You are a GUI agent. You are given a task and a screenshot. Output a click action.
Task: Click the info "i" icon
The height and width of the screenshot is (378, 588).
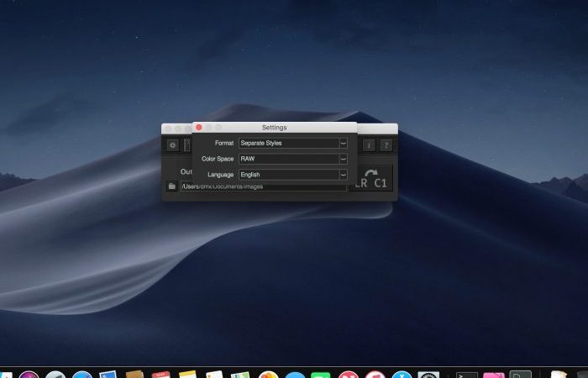pos(369,145)
